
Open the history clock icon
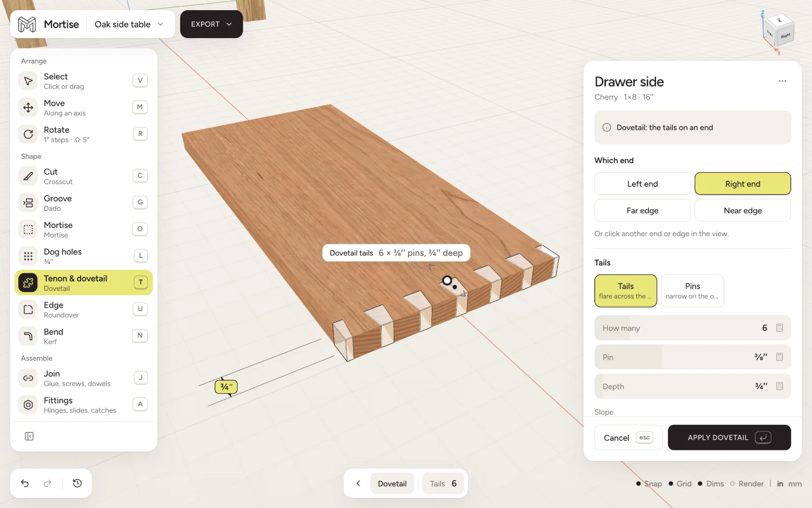(x=77, y=483)
